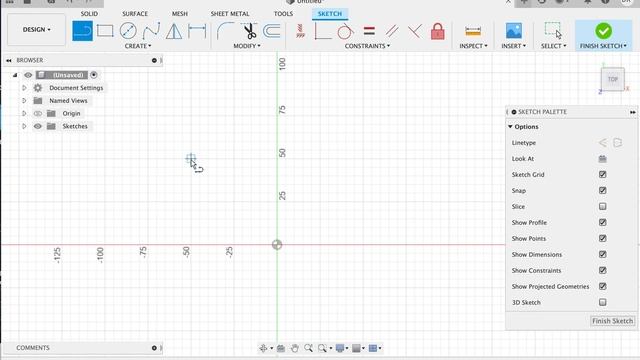Apply Perpendicular constraint
The image size is (640, 360).
tap(322, 31)
